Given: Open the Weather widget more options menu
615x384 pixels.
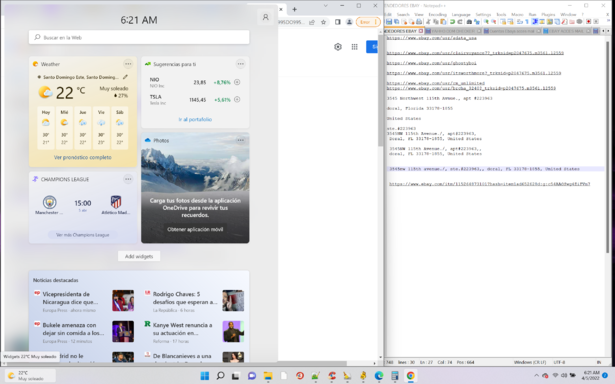Looking at the screenshot, I should (x=128, y=64).
